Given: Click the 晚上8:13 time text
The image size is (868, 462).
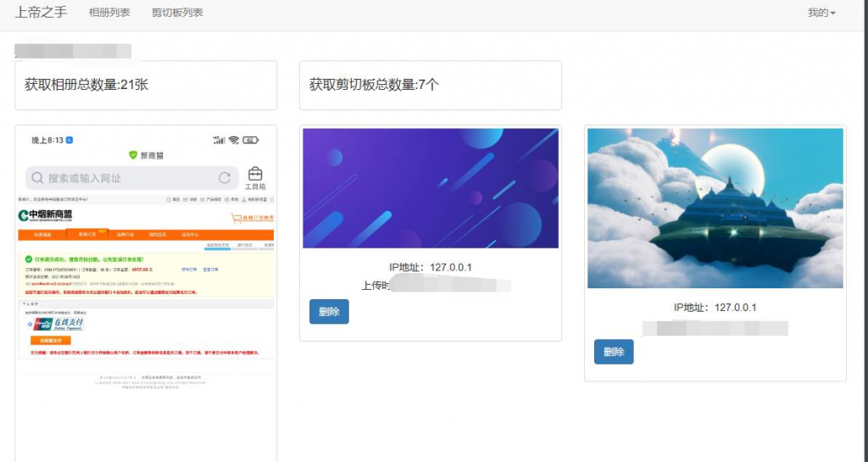Looking at the screenshot, I should 47,141.
